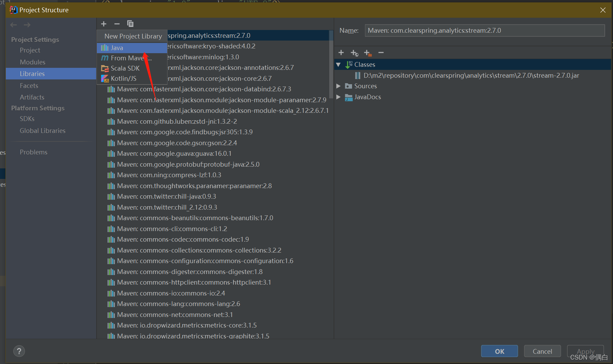This screenshot has height=364, width=613.
Task: Click the remove root minus icon
Action: click(381, 52)
